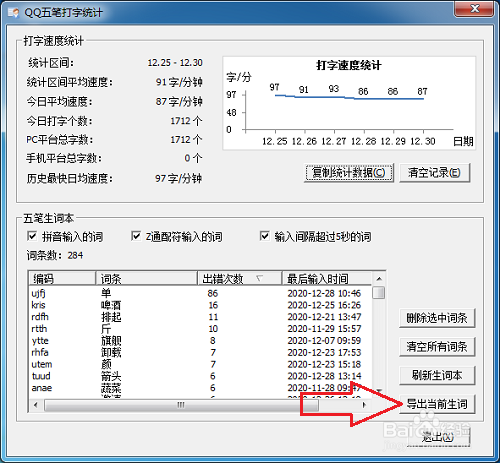
Task: Click the list's vertical scroll down arrow
Action: pos(379,391)
